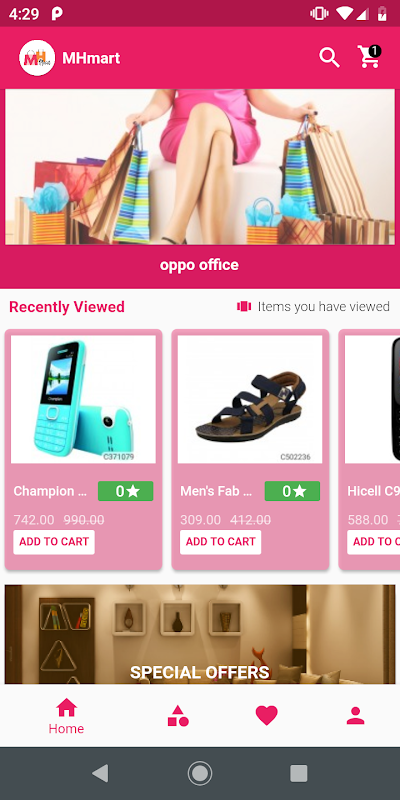Open the shopping cart with badge
The height and width of the screenshot is (800, 400).
click(369, 57)
